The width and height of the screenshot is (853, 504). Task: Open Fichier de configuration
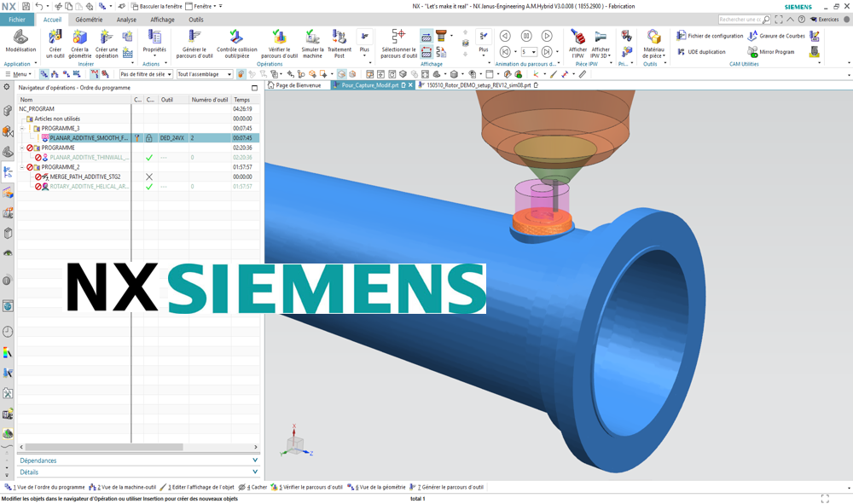pos(710,36)
